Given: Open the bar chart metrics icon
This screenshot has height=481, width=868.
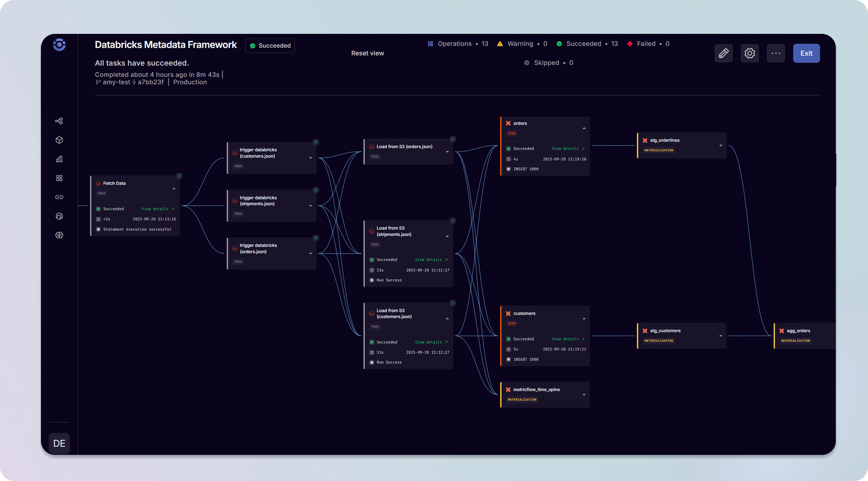Looking at the screenshot, I should pyautogui.click(x=59, y=159).
